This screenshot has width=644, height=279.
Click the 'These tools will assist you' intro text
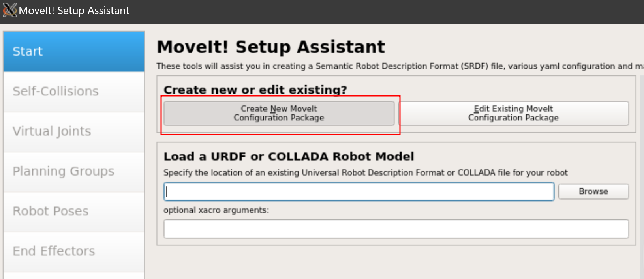click(x=400, y=66)
